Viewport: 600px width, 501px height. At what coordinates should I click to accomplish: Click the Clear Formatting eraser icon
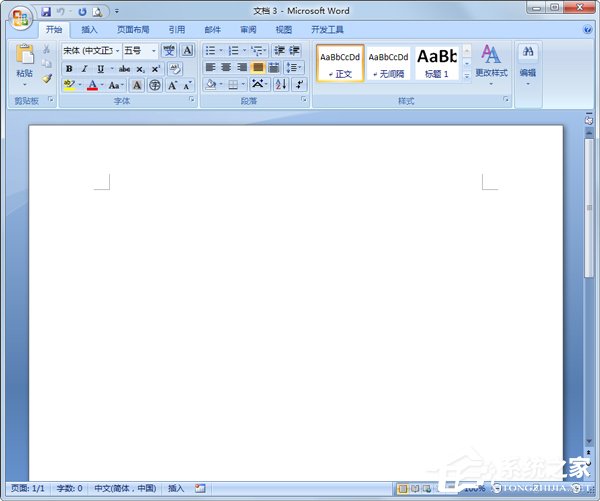coord(175,68)
